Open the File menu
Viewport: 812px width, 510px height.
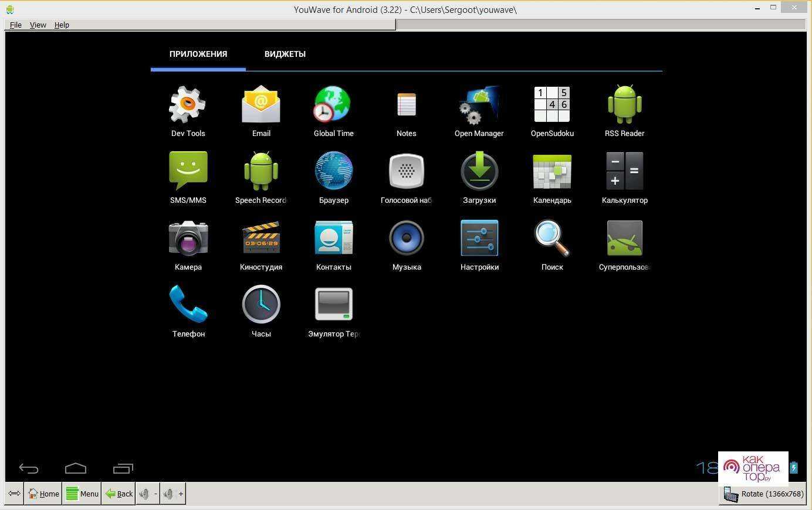(x=16, y=25)
